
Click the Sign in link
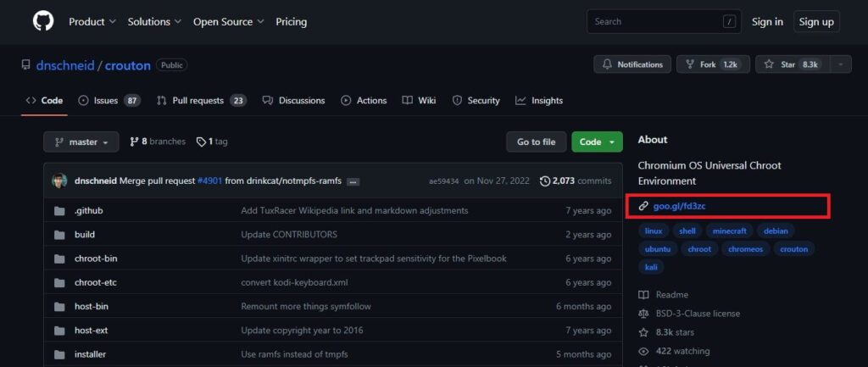tap(767, 21)
